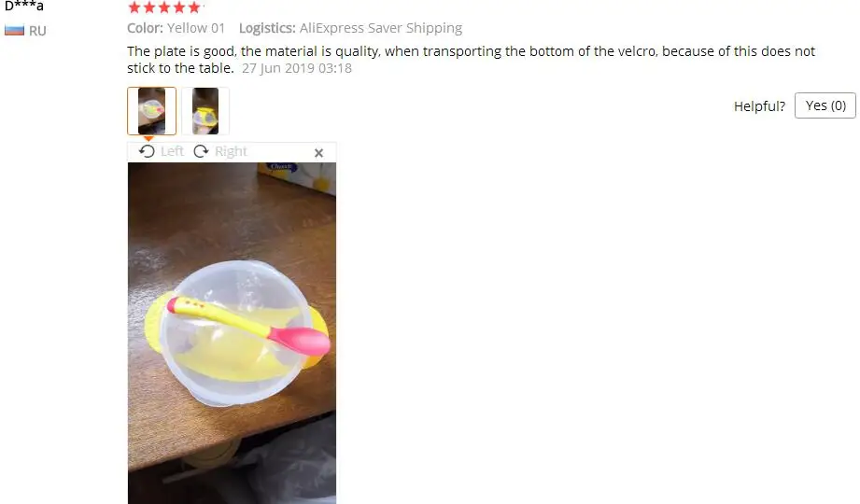Click the review text about the plate
The width and height of the screenshot is (860, 504).
pos(472,59)
